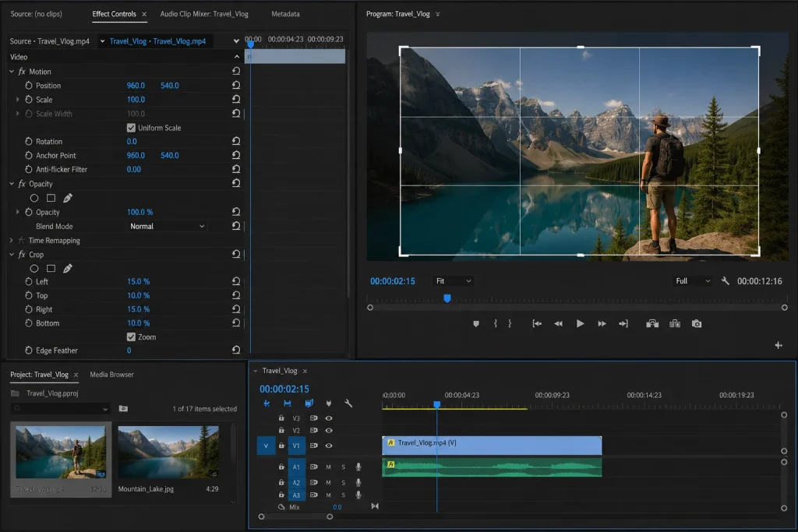Go to In point
This screenshot has width=798, height=532.
(537, 323)
